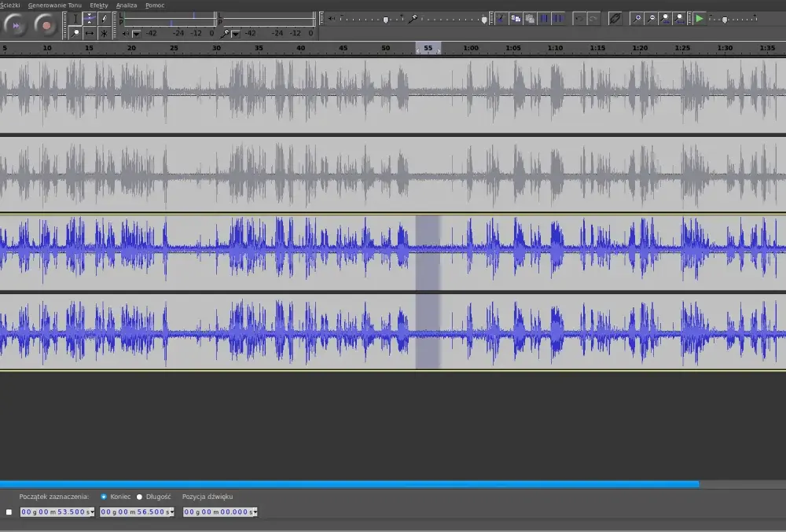This screenshot has height=532, width=786.
Task: Click the recording microphone meter icon
Action: click(x=225, y=34)
